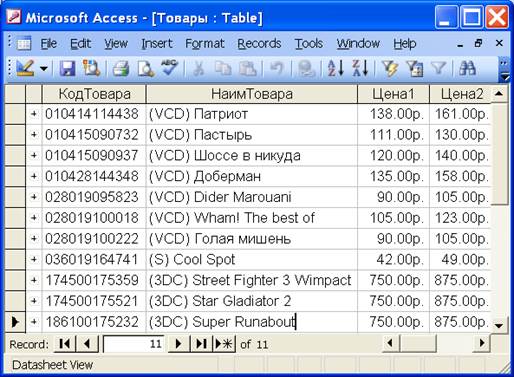Click the Paste toolbar icon
The width and height of the screenshot is (514, 377).
point(248,69)
